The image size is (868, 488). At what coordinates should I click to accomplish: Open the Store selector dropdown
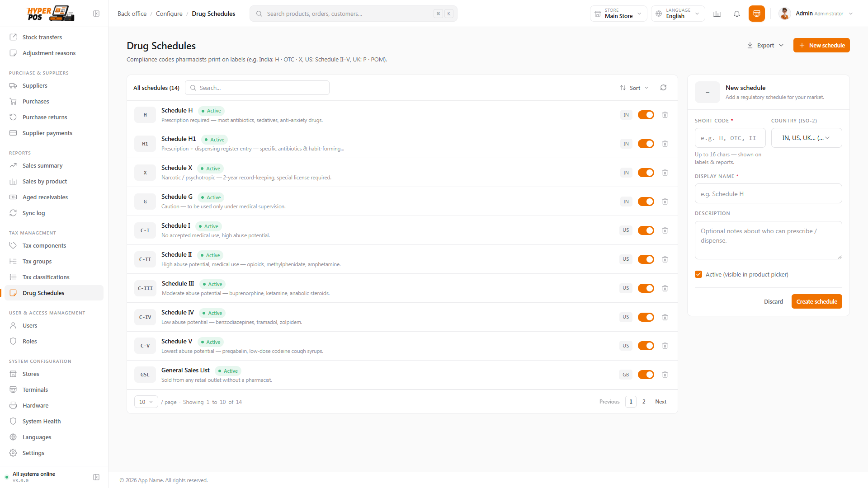(x=618, y=14)
